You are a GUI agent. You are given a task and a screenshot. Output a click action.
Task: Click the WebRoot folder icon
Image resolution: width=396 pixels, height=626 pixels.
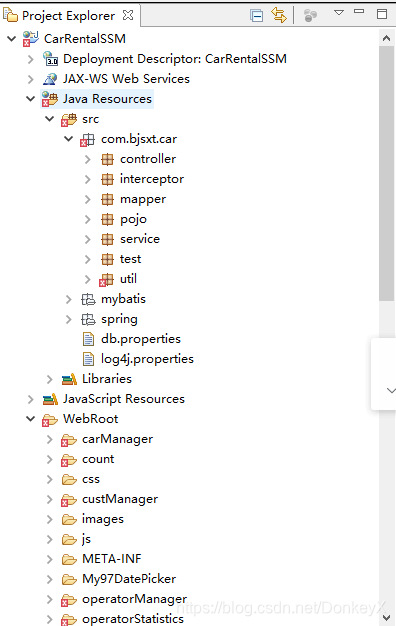click(50, 420)
